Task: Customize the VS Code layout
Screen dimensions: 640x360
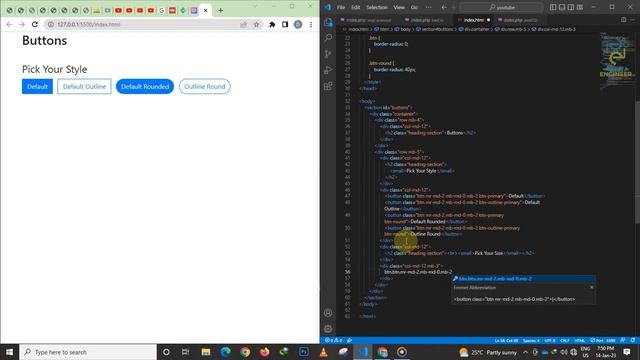Action: click(580, 7)
